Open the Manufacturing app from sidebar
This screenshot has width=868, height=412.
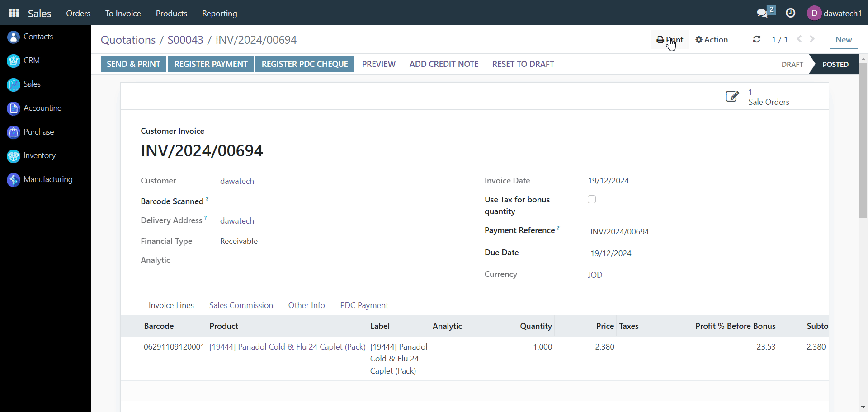click(x=40, y=179)
